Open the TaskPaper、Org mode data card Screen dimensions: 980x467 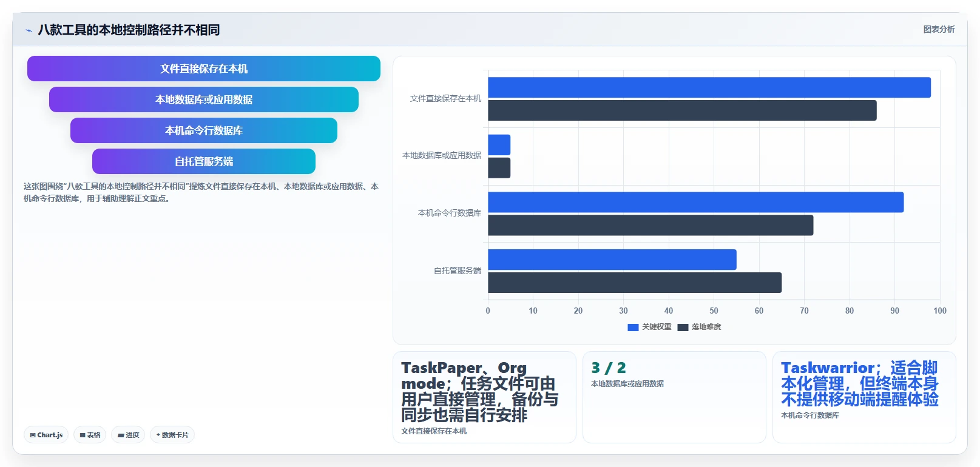click(x=484, y=397)
